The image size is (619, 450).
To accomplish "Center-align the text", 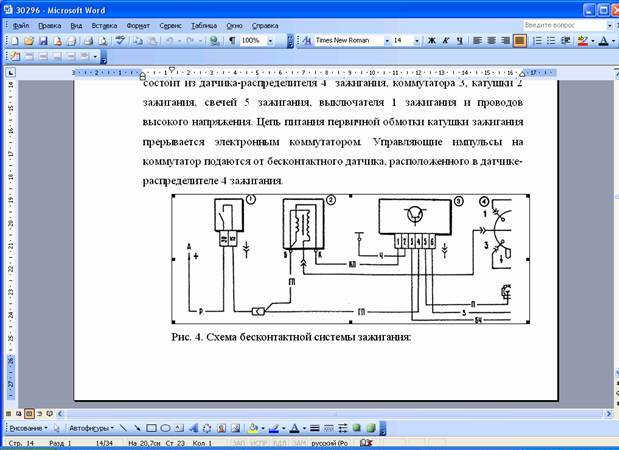I will tap(491, 41).
